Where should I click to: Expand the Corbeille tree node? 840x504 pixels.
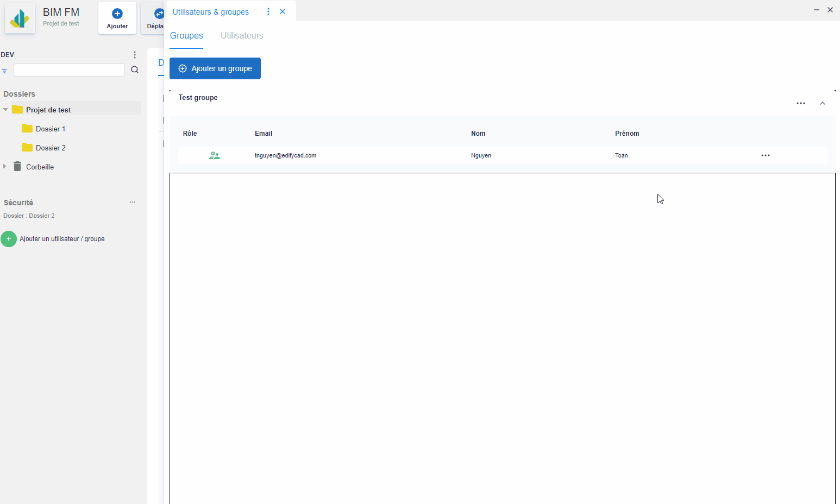coord(5,167)
